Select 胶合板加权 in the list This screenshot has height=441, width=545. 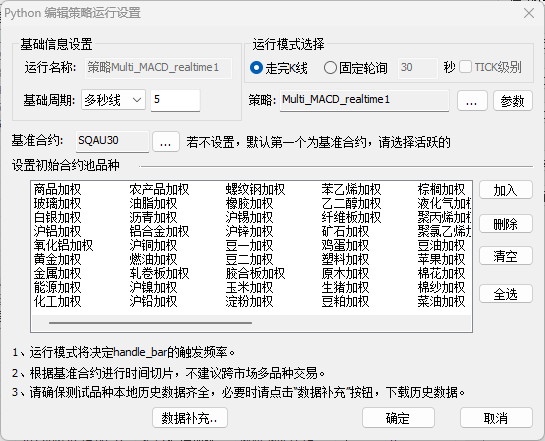[255, 273]
